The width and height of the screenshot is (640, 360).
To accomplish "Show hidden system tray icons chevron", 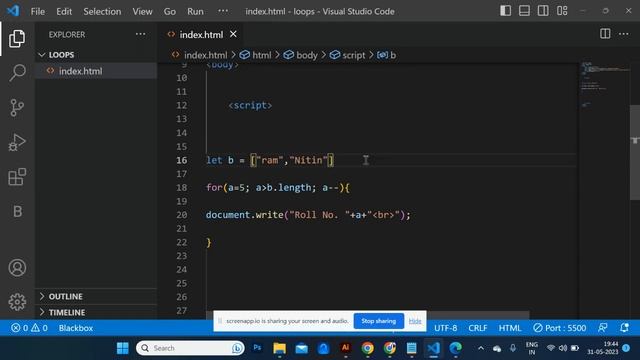I will 481,348.
